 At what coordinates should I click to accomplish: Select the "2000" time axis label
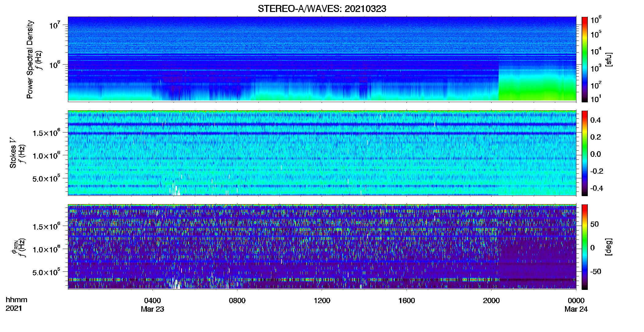pos(491,301)
